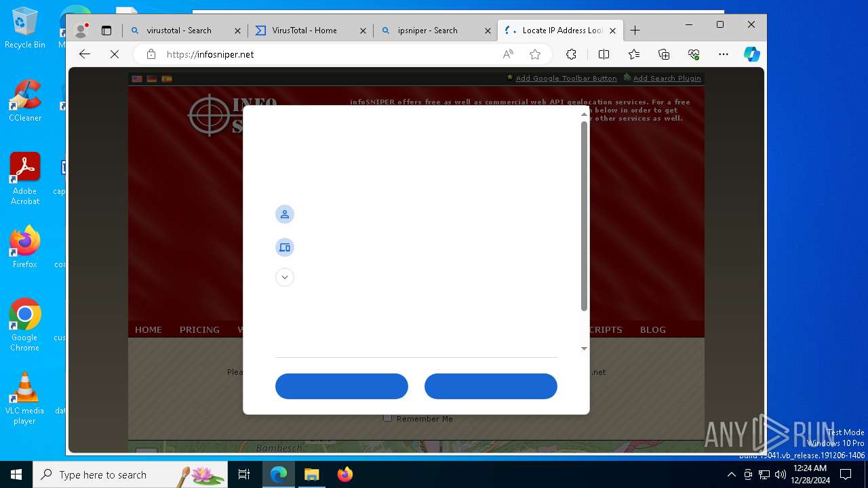Click Add Google Toolbar Button link
The height and width of the screenshot is (488, 868).
point(566,79)
